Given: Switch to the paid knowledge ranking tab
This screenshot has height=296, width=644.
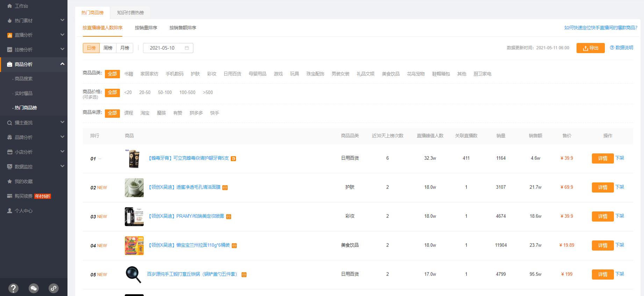Looking at the screenshot, I should (130, 13).
